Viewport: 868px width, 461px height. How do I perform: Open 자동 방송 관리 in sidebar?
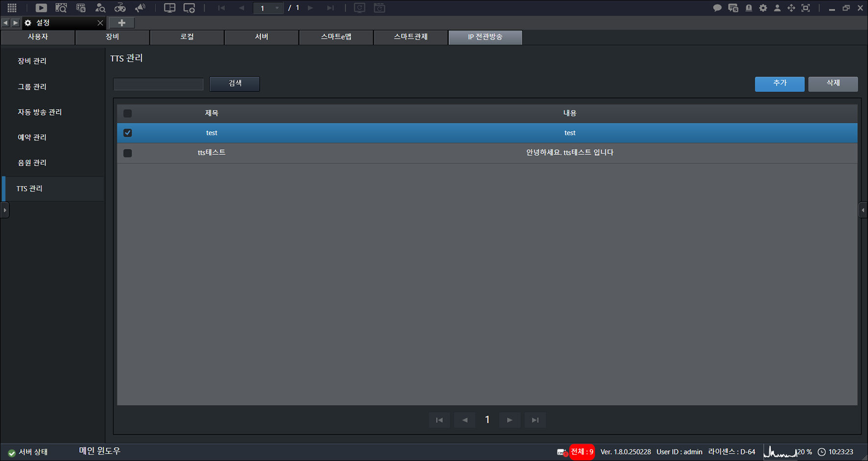click(x=40, y=112)
